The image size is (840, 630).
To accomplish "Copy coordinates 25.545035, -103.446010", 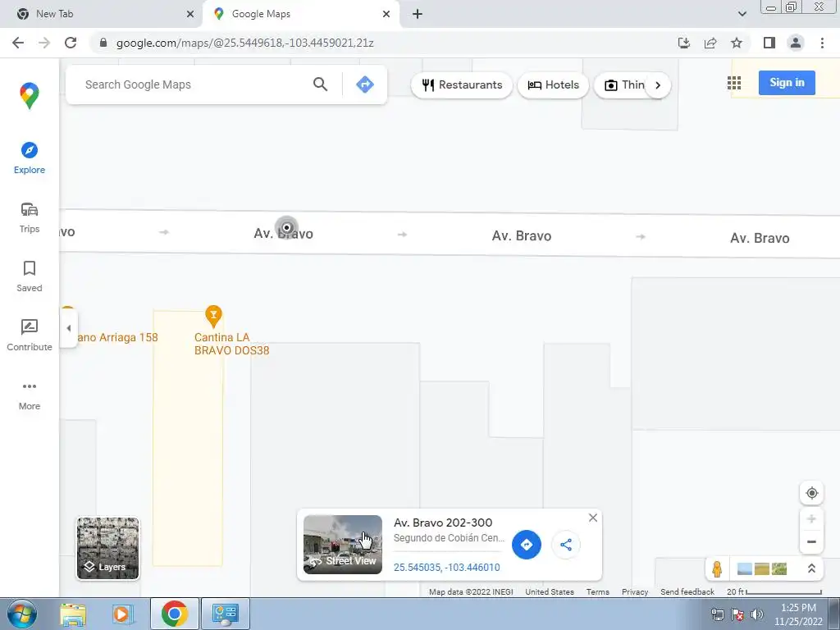I will 447,568.
